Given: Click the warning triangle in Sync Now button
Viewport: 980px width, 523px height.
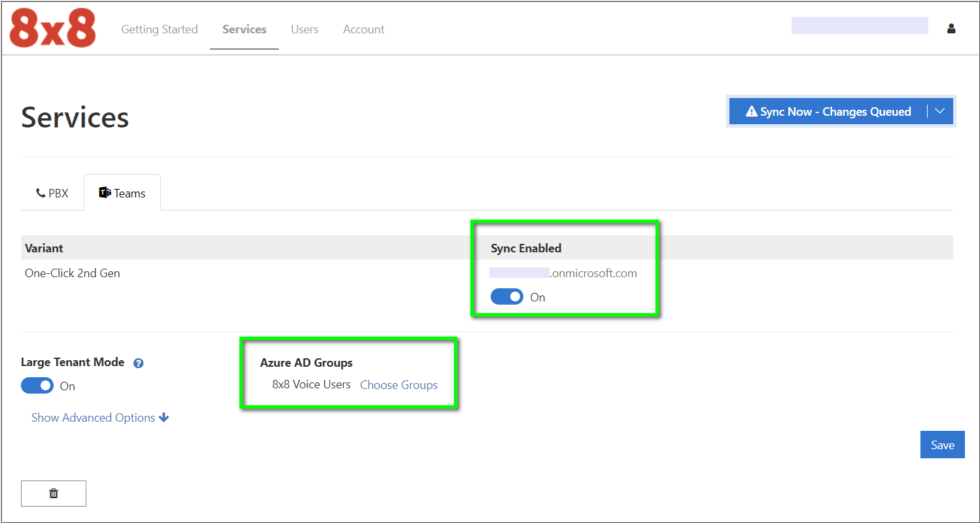Looking at the screenshot, I should coord(750,111).
